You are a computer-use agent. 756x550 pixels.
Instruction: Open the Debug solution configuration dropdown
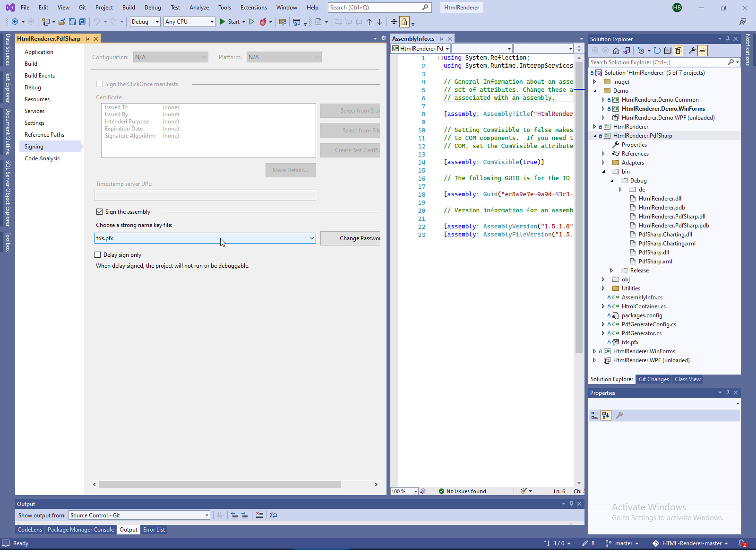coord(145,22)
